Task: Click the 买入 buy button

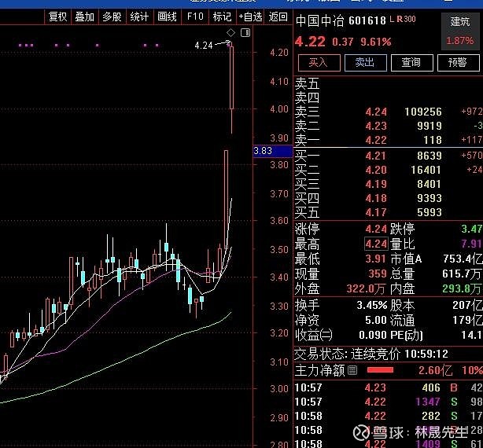Action: pyautogui.click(x=319, y=63)
